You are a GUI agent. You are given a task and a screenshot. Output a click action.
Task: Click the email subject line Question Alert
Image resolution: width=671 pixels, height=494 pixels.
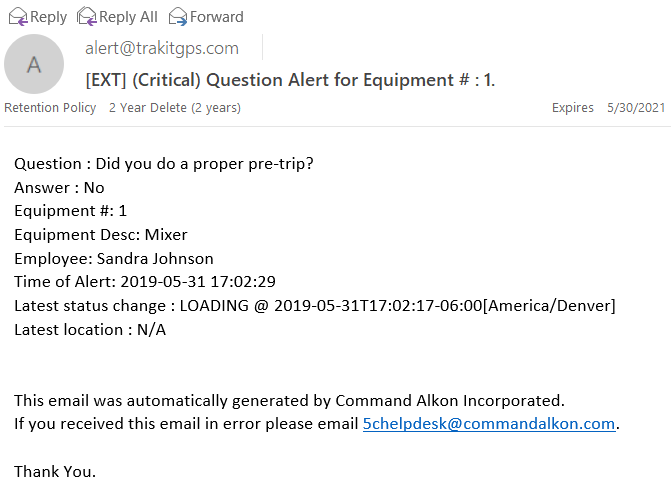290,80
